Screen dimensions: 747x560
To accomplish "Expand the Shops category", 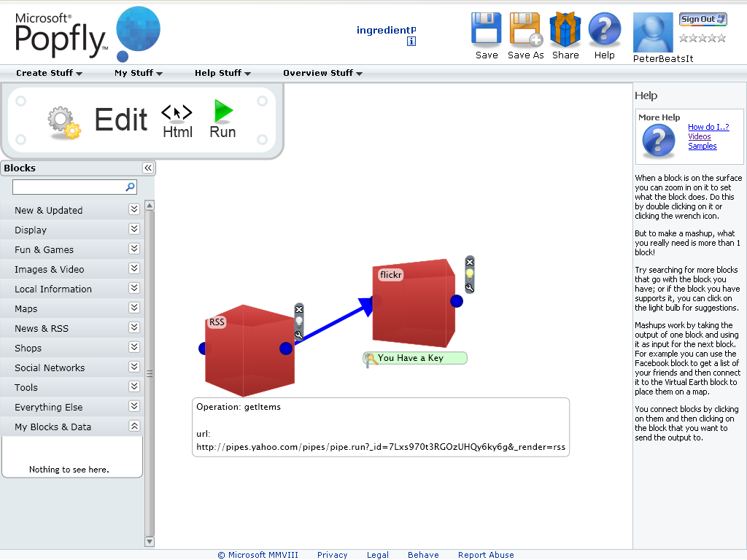I will pos(134,347).
